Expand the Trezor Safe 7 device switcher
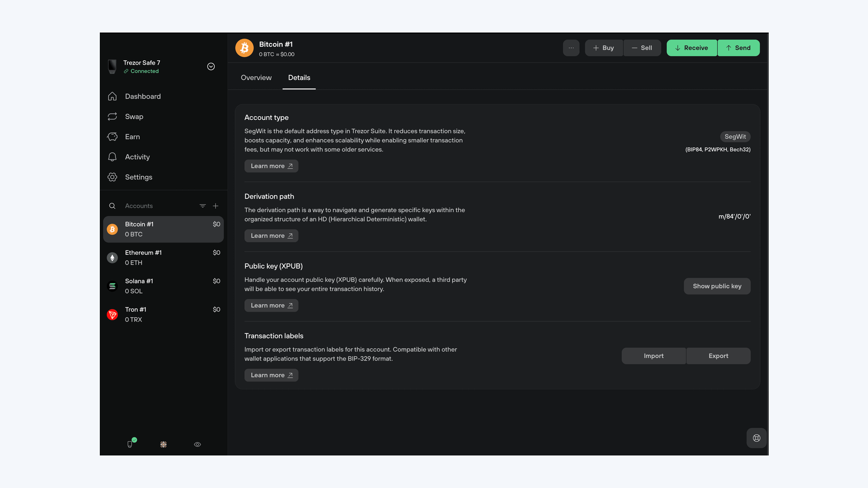This screenshot has height=488, width=868. [211, 67]
